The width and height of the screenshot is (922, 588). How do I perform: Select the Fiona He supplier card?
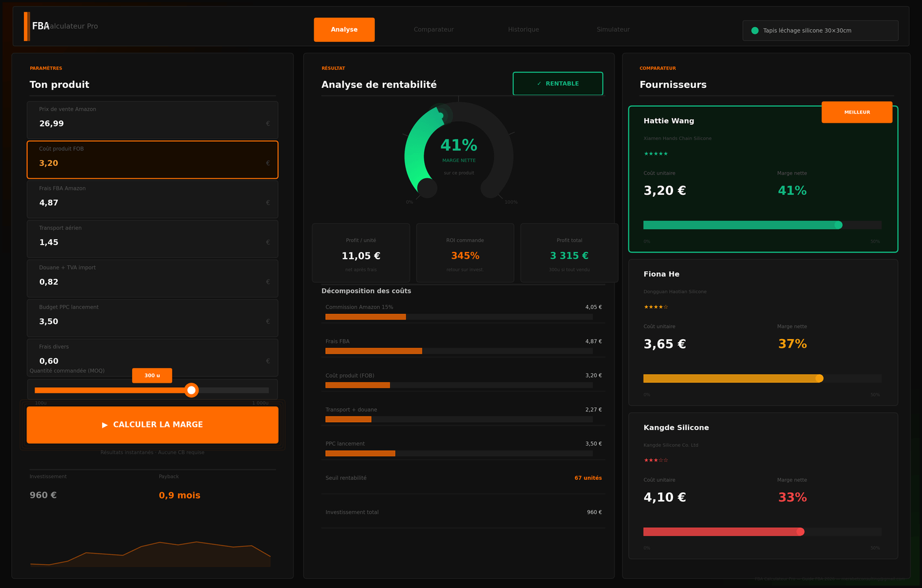pyautogui.click(x=763, y=332)
